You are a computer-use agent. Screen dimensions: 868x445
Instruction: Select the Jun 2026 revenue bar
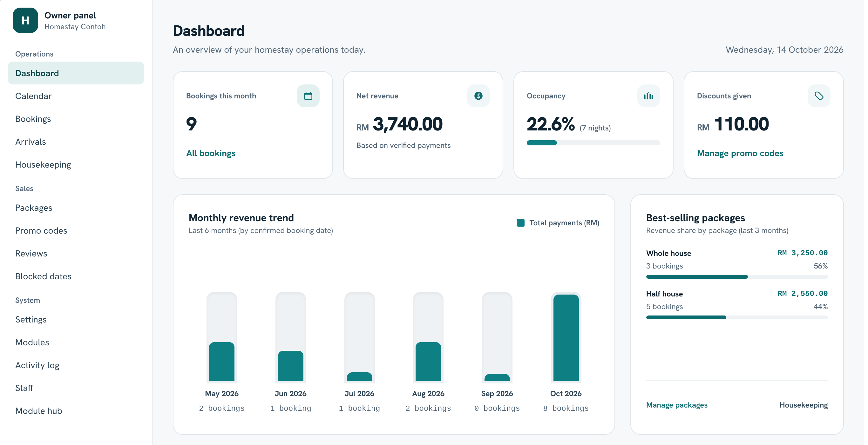pyautogui.click(x=290, y=366)
